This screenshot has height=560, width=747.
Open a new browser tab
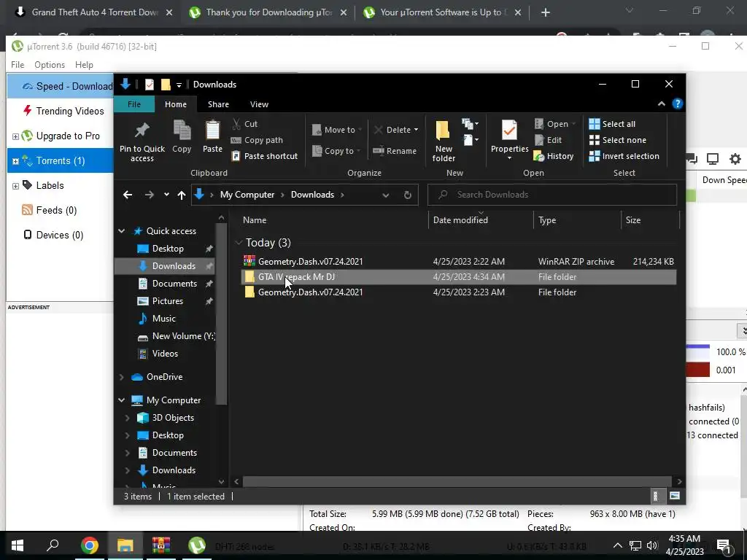click(x=546, y=12)
